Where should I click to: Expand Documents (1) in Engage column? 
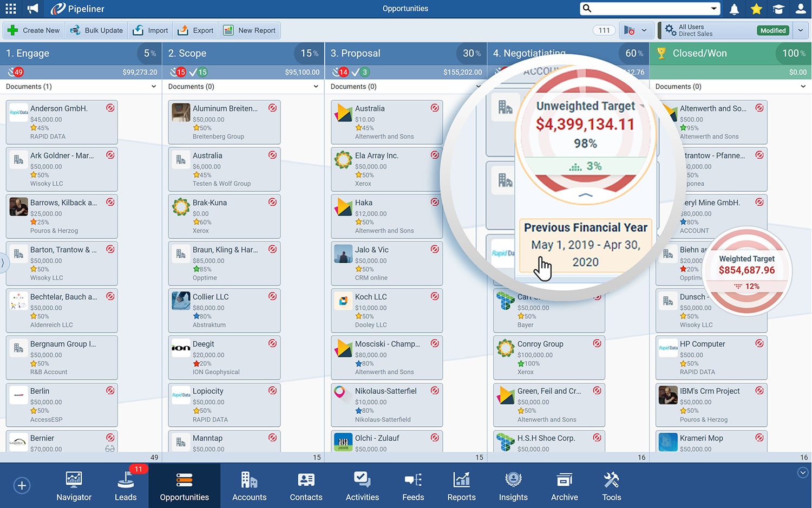153,87
